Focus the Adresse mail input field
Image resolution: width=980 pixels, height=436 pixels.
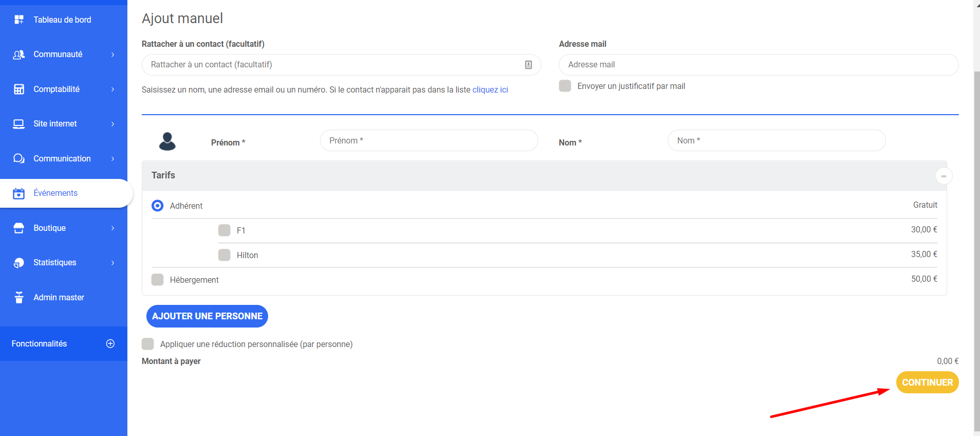(759, 65)
